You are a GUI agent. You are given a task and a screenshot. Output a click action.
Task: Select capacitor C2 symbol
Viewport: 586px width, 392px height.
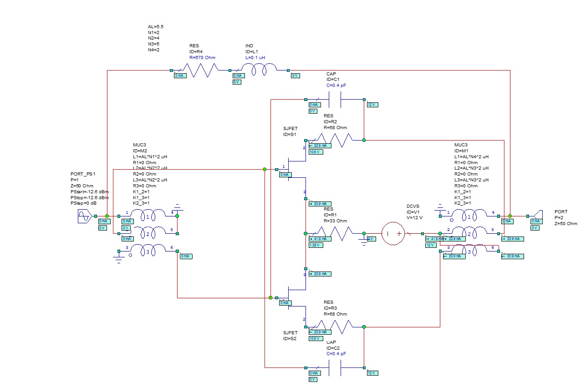coord(335,367)
